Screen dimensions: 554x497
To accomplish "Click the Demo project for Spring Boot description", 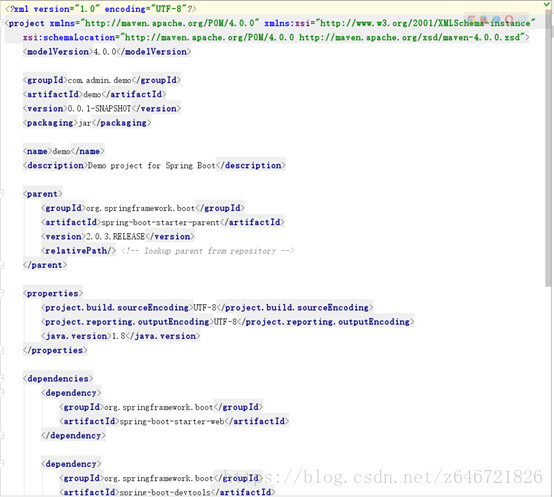I will click(152, 166).
